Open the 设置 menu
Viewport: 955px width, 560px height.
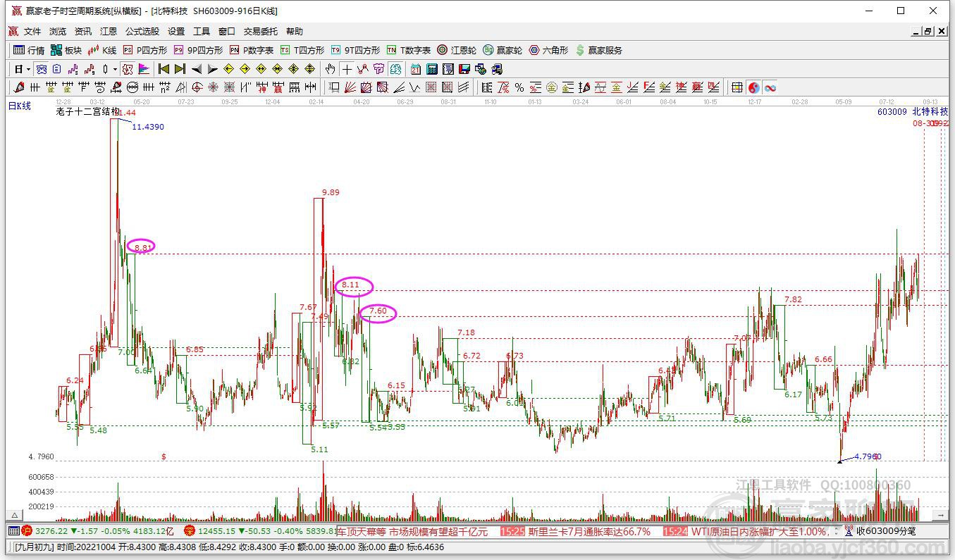click(x=176, y=32)
